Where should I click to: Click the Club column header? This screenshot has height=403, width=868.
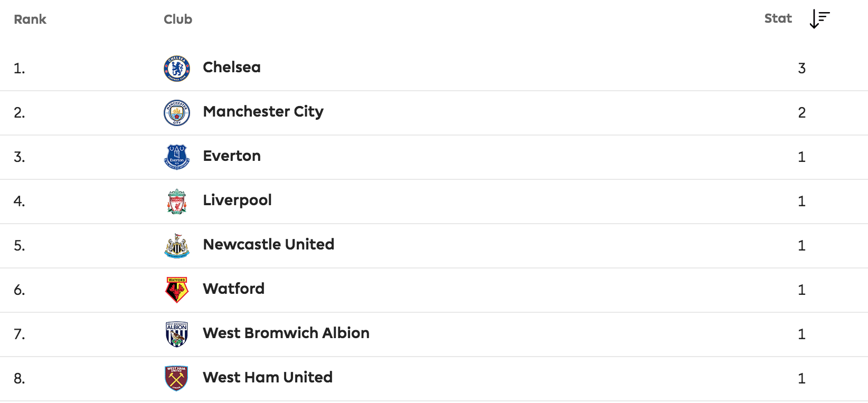tap(178, 20)
